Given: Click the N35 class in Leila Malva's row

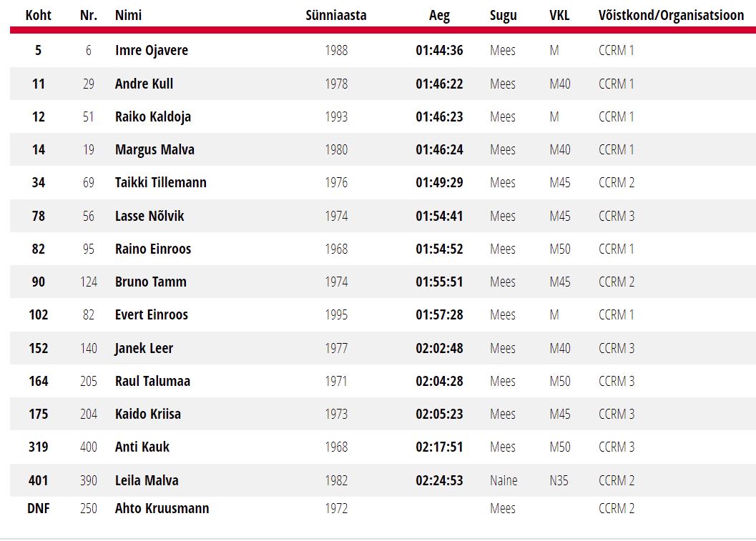Looking at the screenshot, I should (559, 480).
